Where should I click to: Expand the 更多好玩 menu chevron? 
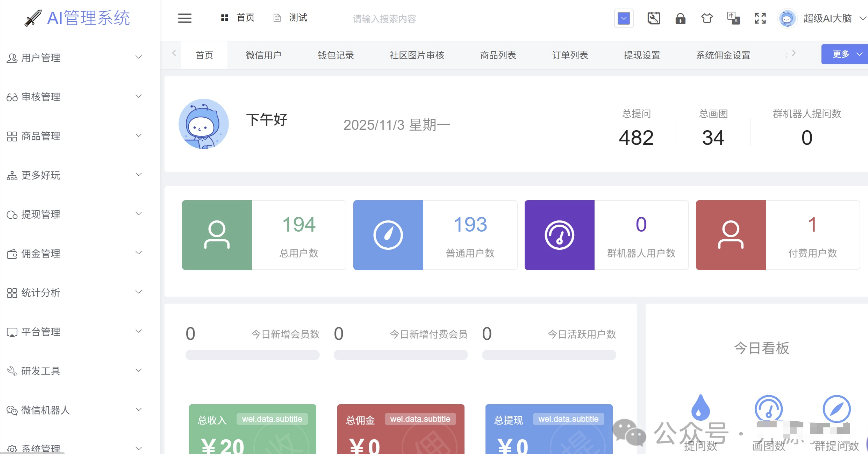(138, 174)
